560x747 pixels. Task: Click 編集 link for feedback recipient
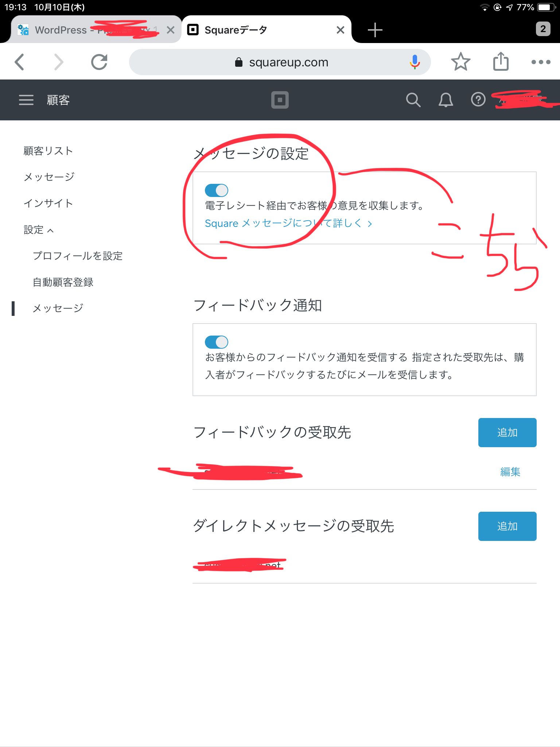[510, 472]
